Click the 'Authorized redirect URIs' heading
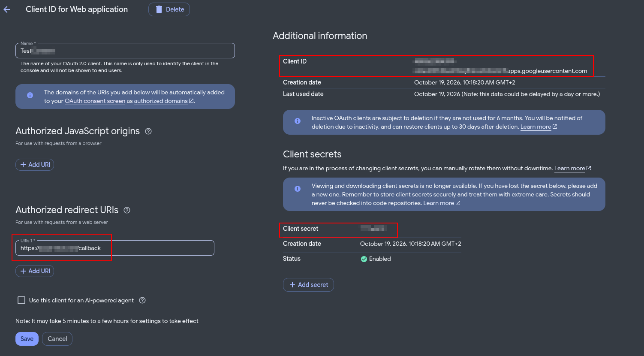Image resolution: width=644 pixels, height=356 pixels. (x=67, y=210)
